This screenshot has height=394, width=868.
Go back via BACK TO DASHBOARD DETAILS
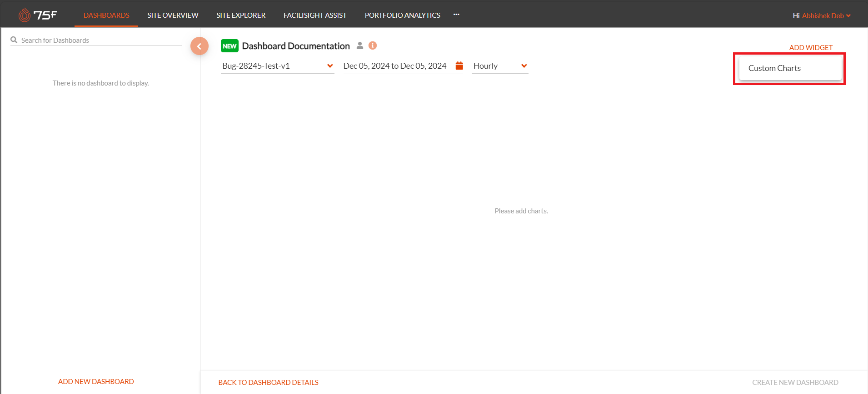click(268, 382)
